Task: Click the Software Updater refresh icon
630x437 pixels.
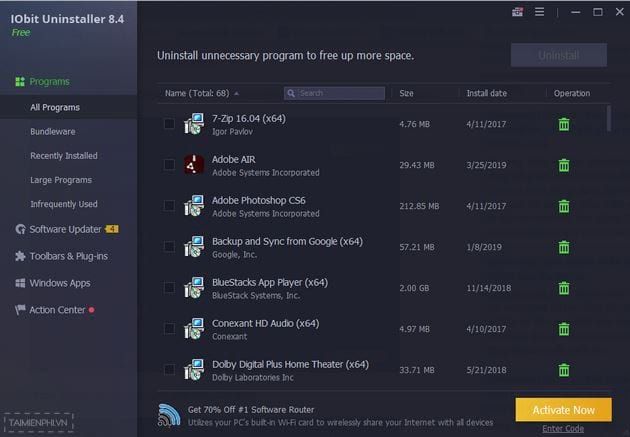Action: click(20, 229)
